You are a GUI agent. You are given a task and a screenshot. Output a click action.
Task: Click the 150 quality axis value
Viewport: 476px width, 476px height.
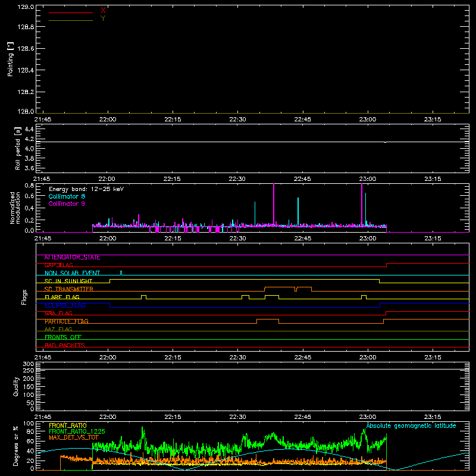coord(28,387)
